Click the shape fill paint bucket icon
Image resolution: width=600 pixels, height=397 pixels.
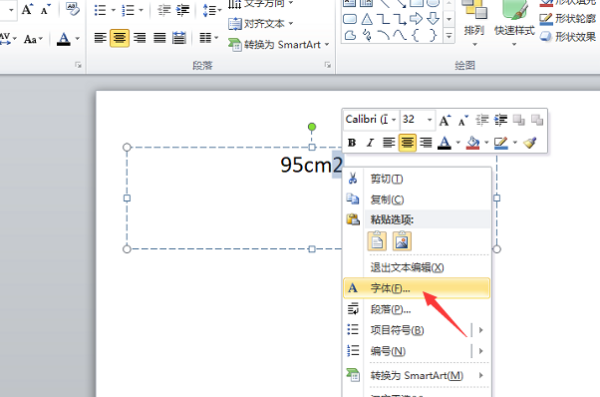pos(473,143)
